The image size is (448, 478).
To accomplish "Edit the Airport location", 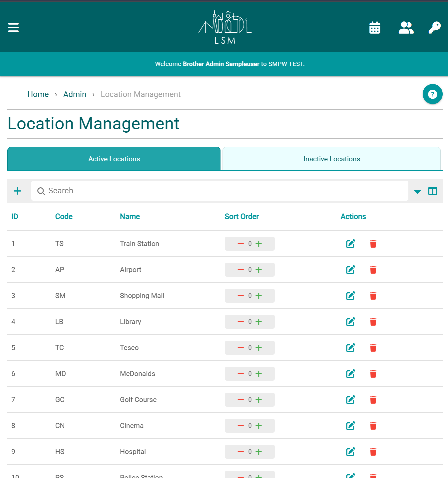I will pyautogui.click(x=350, y=270).
